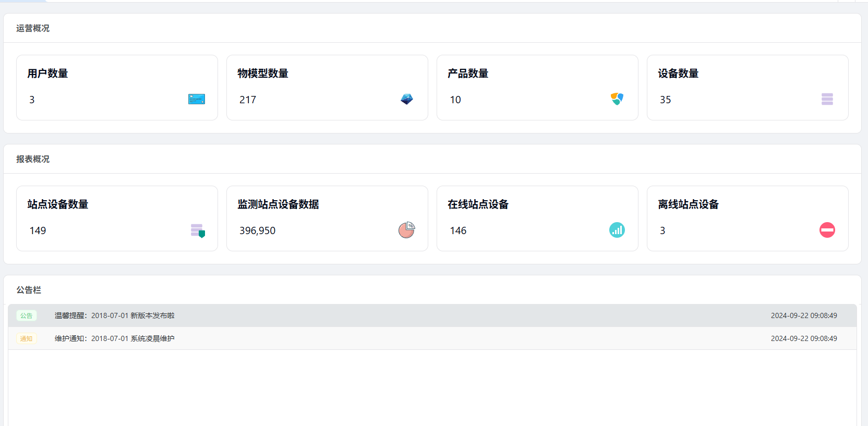This screenshot has height=426, width=868.
Task: Click the colorful shield icon in 产品数量
Action: click(x=617, y=99)
